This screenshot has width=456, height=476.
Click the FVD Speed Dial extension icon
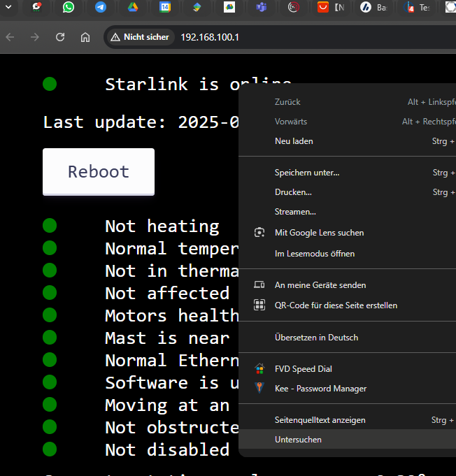coord(259,369)
